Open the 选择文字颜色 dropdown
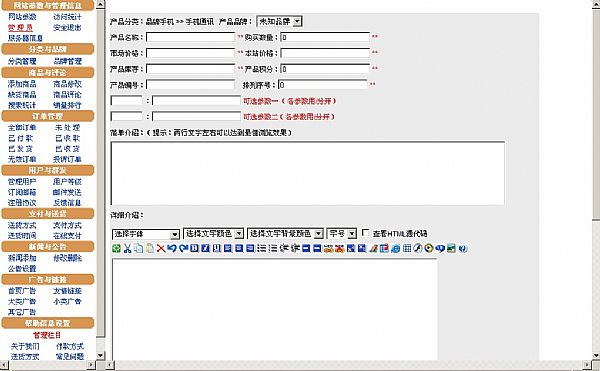This screenshot has height=371, width=600. tap(214, 233)
